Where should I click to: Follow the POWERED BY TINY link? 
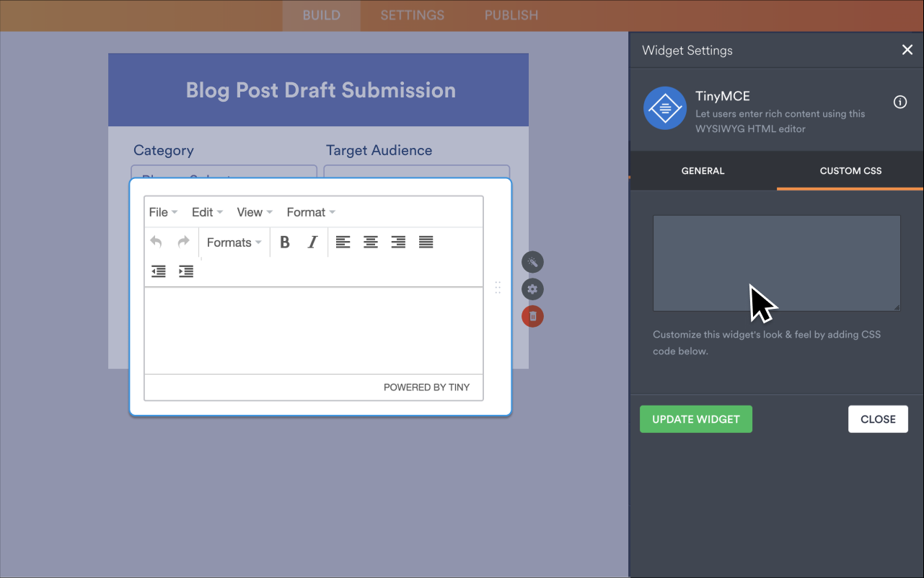tap(428, 387)
